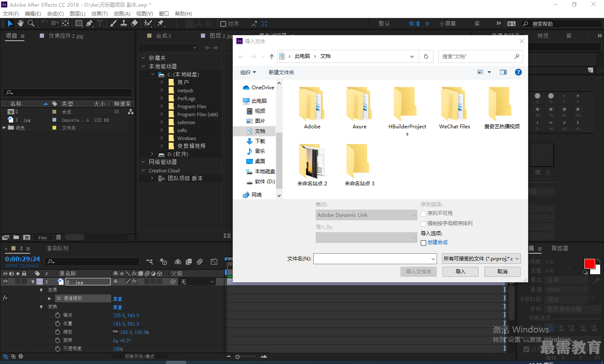
Task: Click Interpret Footage icon in Project panel
Action: pyautogui.click(x=5, y=237)
